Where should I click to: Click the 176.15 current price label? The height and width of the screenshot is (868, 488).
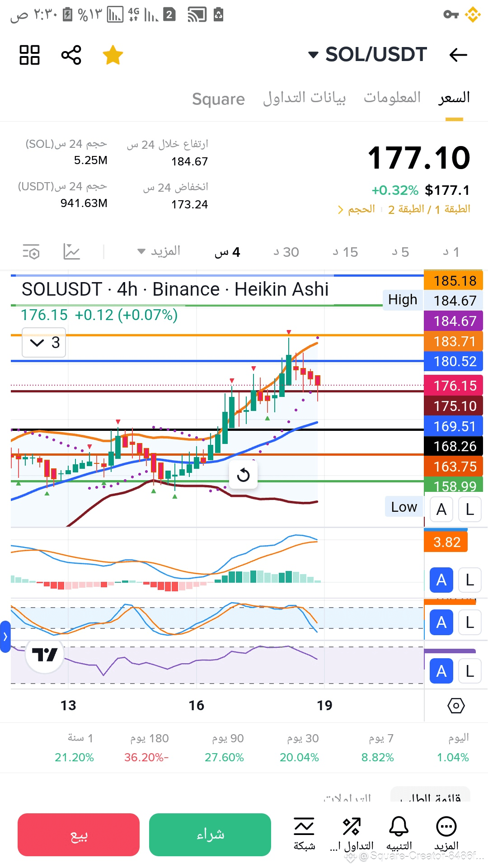coord(454,386)
